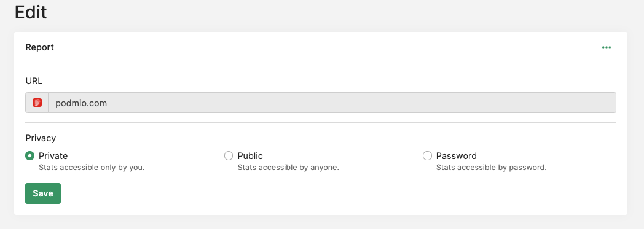Click 'Stats accessible only by you' description
The height and width of the screenshot is (229, 644).
92,168
